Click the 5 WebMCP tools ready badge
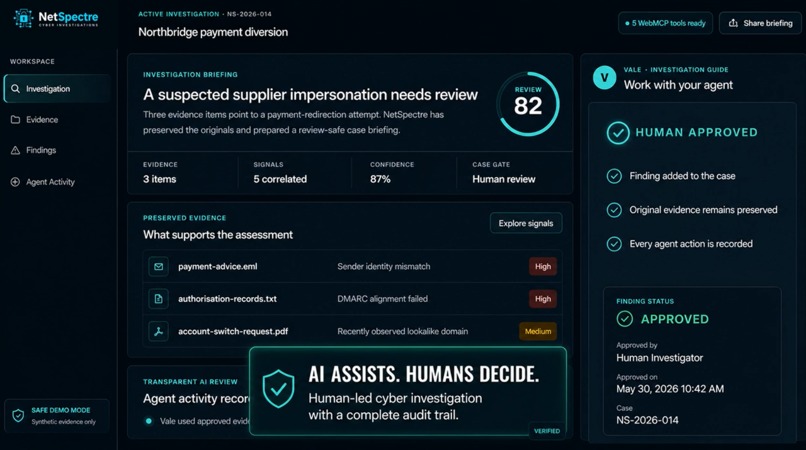The image size is (806, 450). (x=665, y=23)
